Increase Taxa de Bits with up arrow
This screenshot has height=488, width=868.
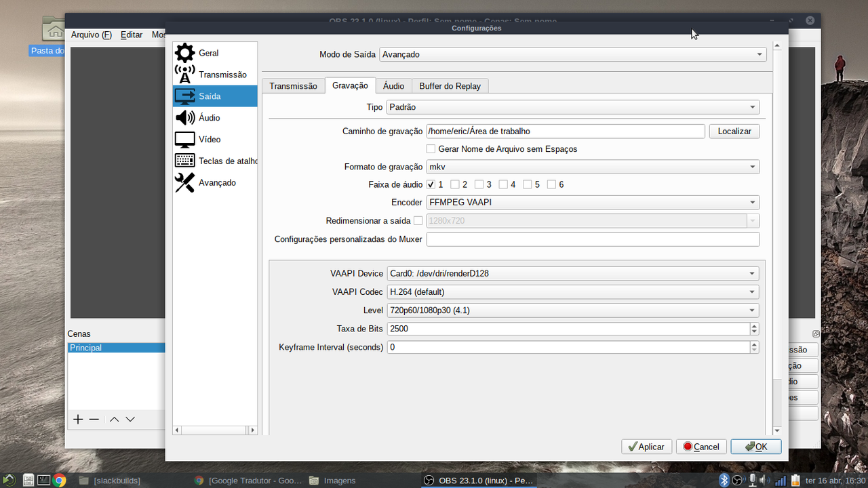pyautogui.click(x=754, y=325)
